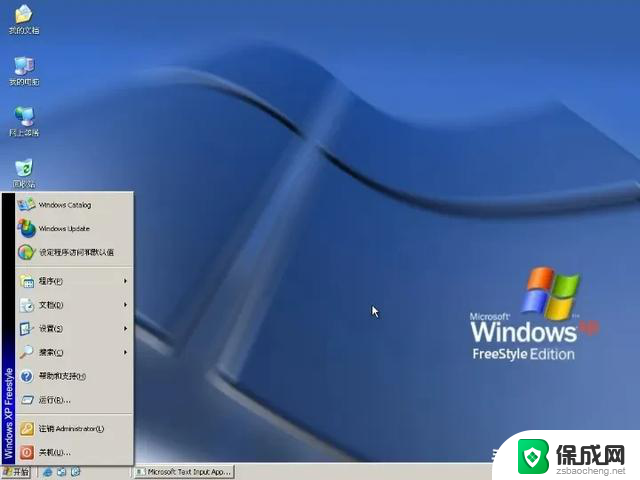Image resolution: width=640 pixels, height=480 pixels.
Task: Launch Windows Update from Start menu
Action: point(74,229)
